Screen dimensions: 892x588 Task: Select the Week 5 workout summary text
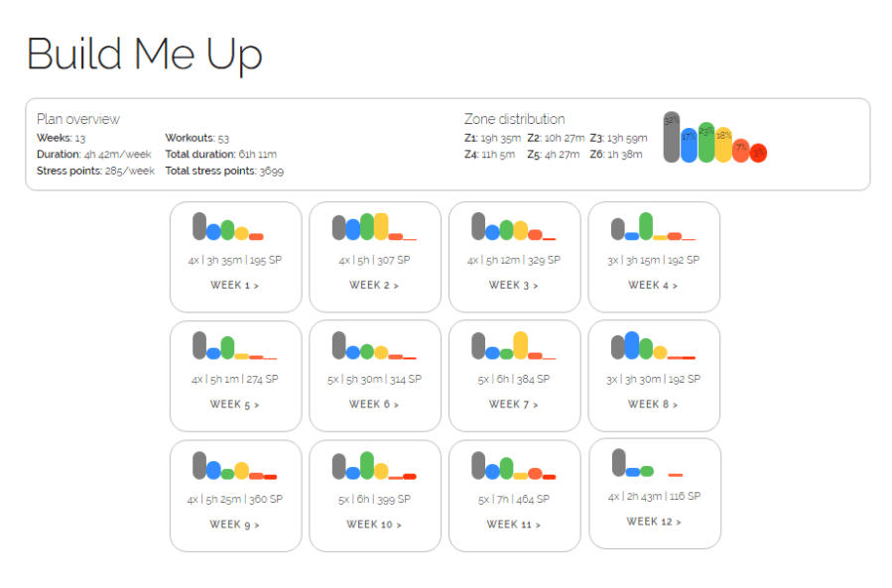(x=234, y=378)
